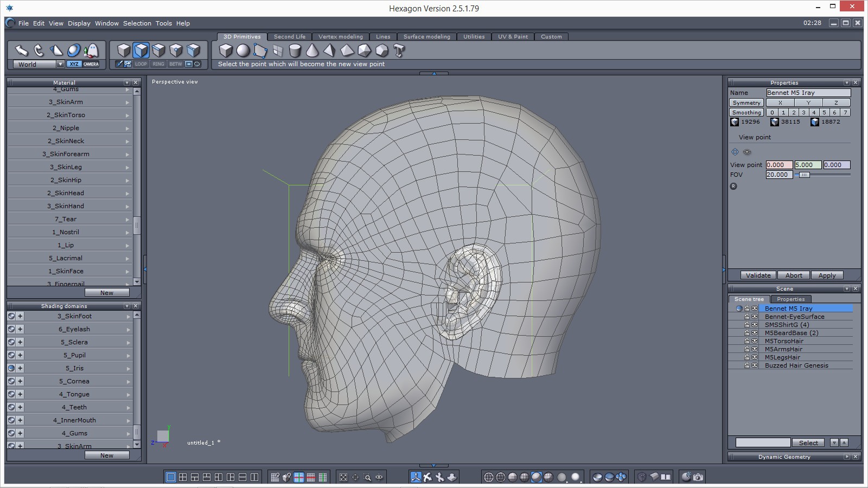Expand 4_Teeth shading domain arrow
Viewport: 868px width, 488px height.
(x=127, y=407)
